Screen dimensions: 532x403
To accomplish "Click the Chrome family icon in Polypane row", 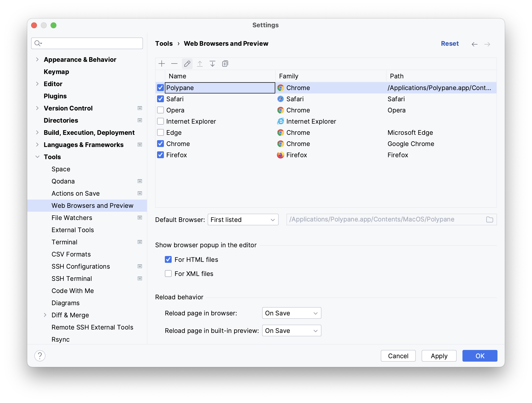I will (x=281, y=88).
